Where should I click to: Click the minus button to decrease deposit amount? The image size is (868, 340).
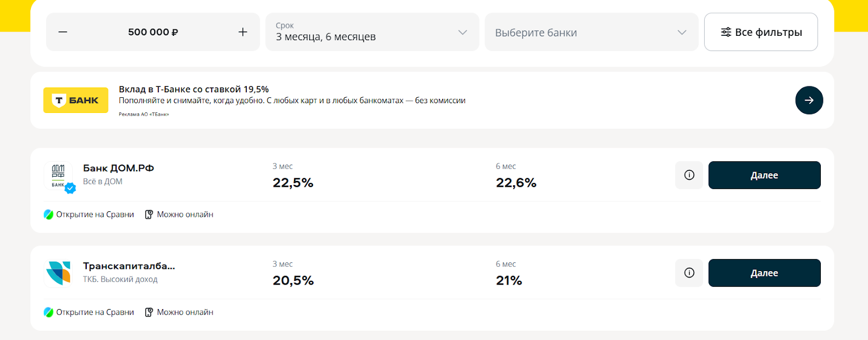click(63, 32)
